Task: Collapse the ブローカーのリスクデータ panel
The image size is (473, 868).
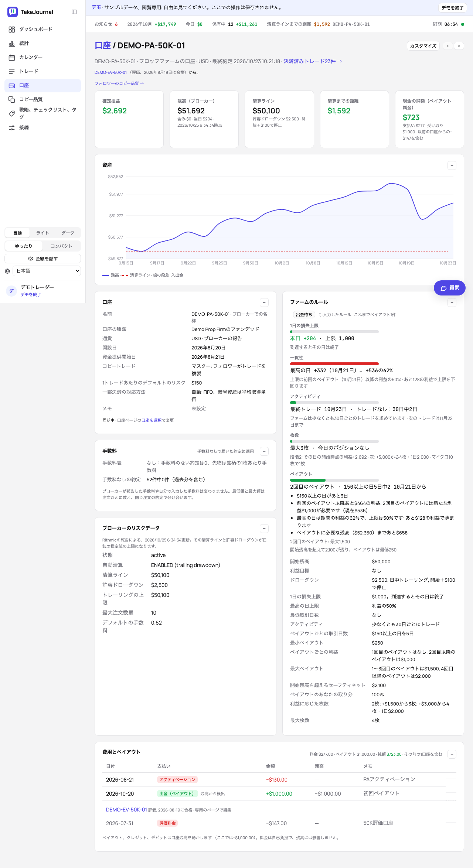Action: (x=264, y=529)
